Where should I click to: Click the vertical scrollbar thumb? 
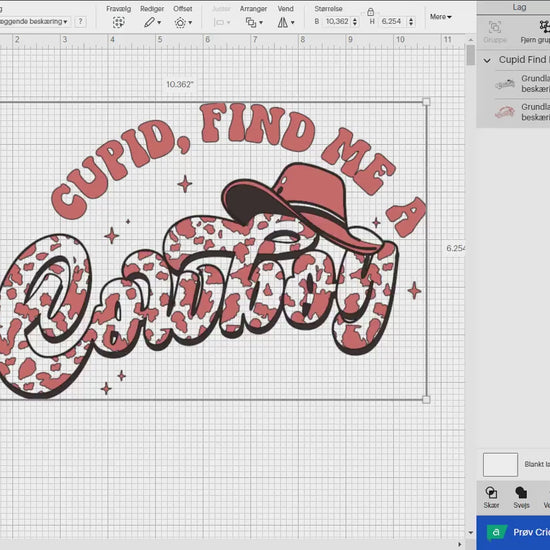point(471,55)
